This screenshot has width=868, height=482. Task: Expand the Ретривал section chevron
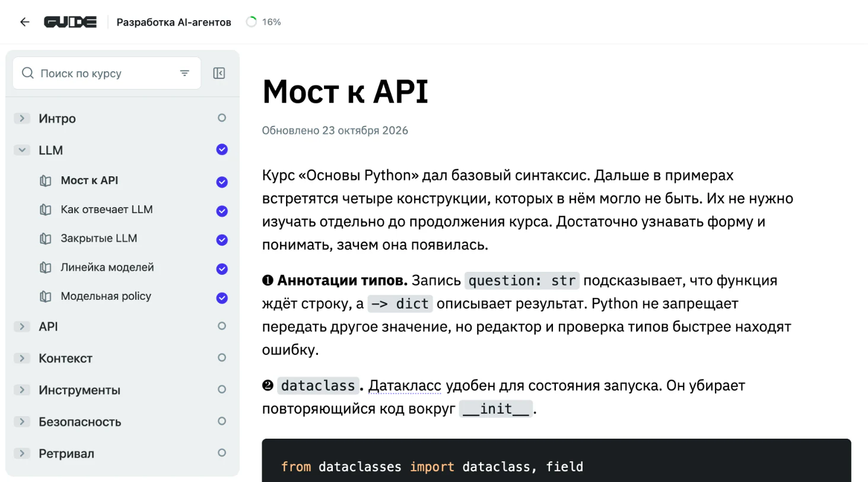[x=22, y=454]
